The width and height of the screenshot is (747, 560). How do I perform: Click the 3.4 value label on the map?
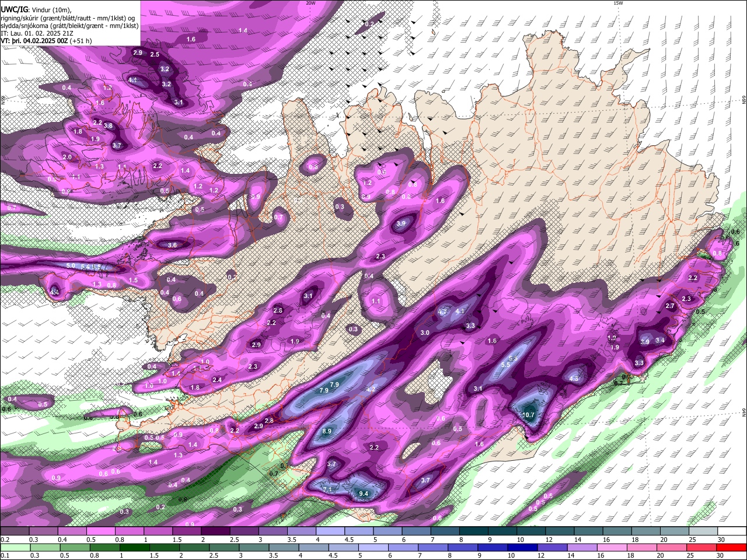[660, 340]
